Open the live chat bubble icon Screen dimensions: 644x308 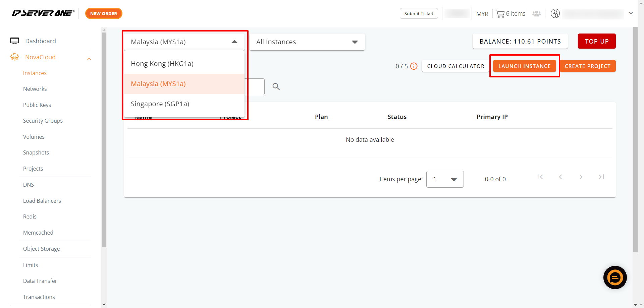click(615, 278)
